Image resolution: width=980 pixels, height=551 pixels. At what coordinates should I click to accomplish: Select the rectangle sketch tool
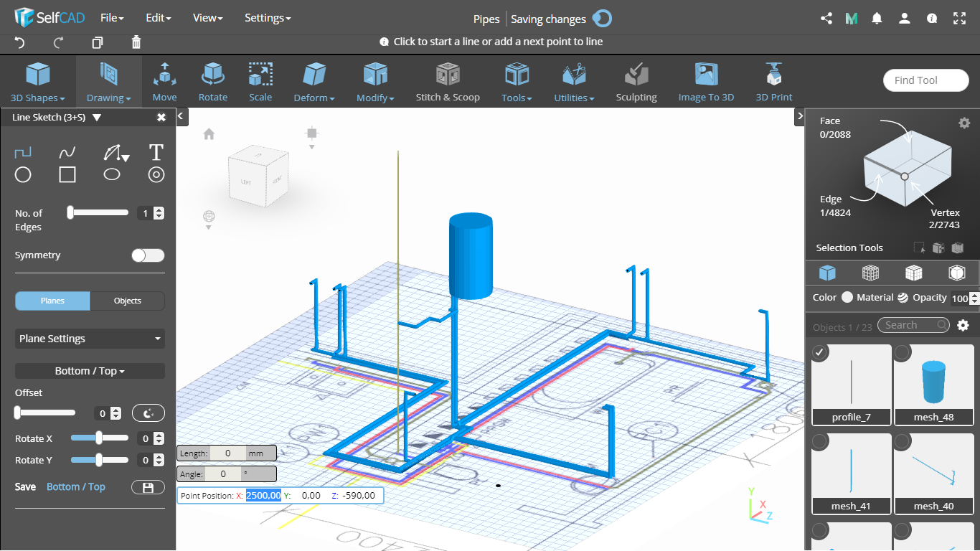[x=67, y=174]
